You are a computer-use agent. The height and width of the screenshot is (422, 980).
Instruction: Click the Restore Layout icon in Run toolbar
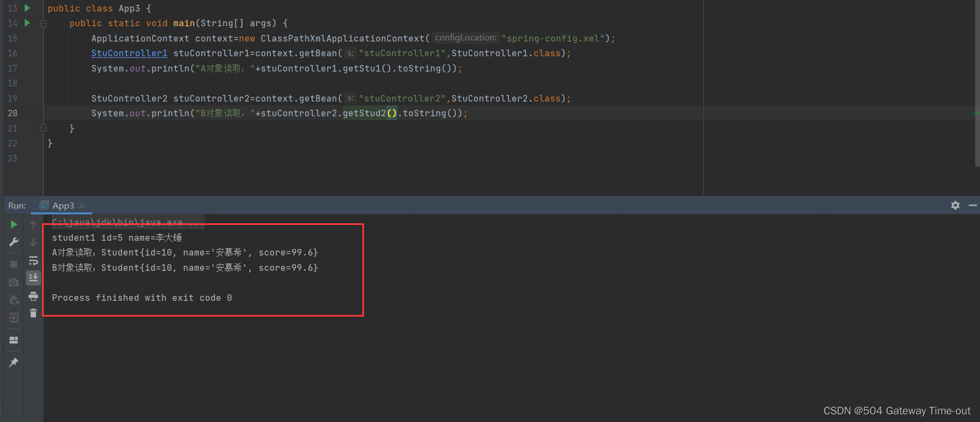coord(14,340)
